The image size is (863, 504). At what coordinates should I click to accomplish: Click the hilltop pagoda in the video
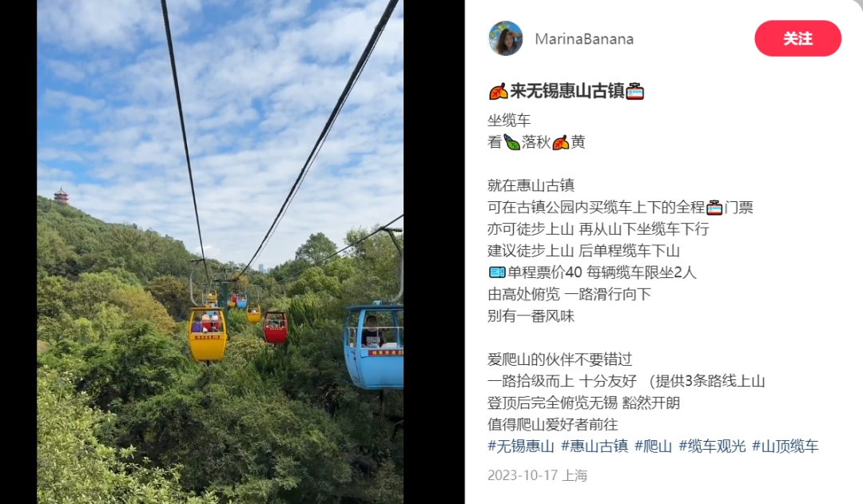[61, 196]
